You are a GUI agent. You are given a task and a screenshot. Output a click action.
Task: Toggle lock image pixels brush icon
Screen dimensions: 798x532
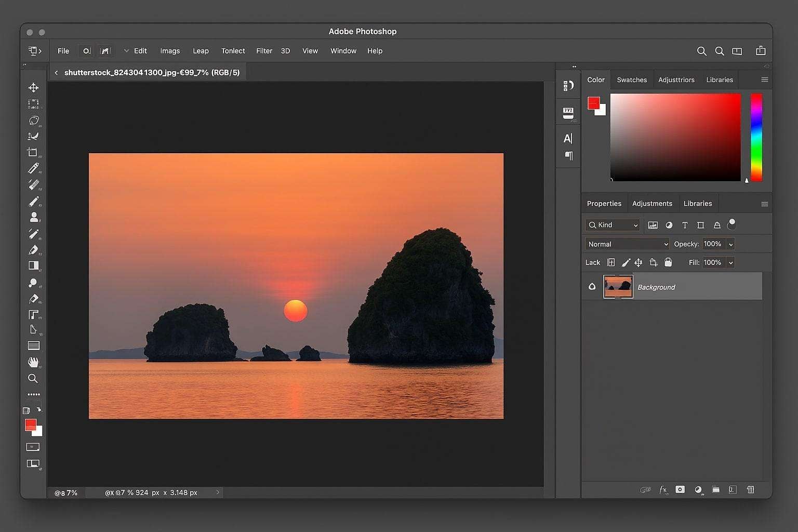tap(626, 262)
